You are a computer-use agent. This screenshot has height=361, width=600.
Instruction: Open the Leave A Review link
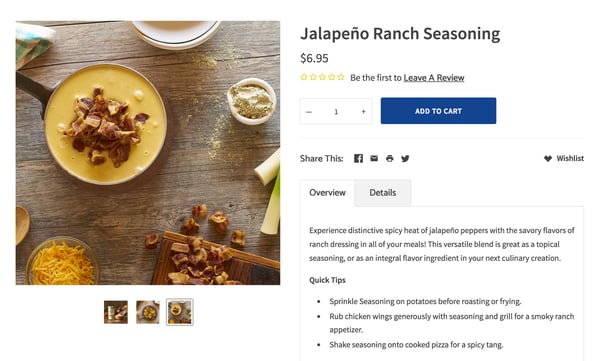[x=434, y=78]
